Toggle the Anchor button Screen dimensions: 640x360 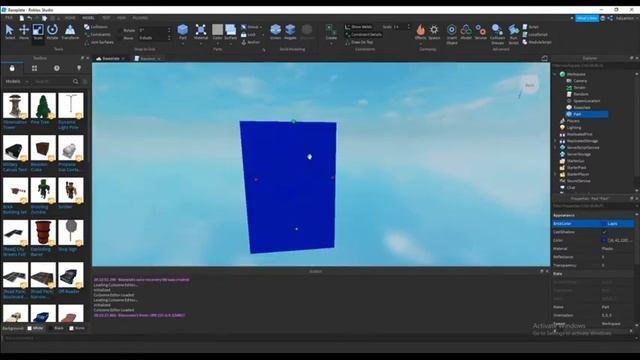[x=250, y=42]
